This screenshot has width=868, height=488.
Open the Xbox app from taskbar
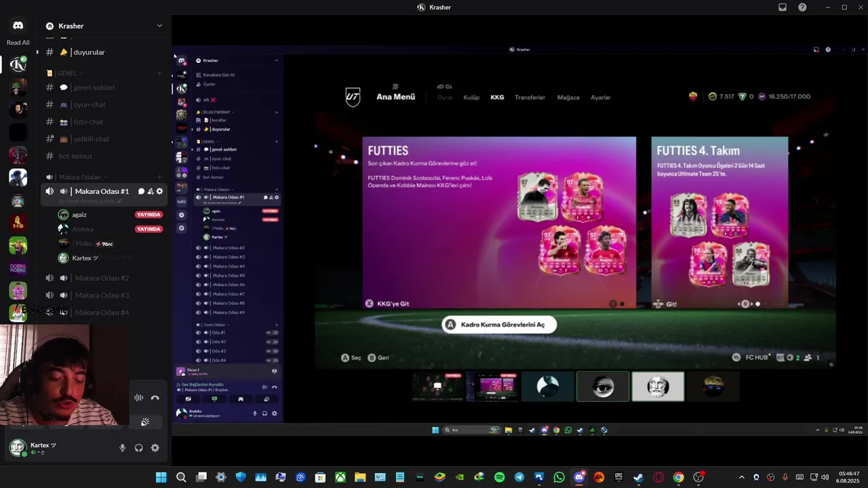pos(340,477)
